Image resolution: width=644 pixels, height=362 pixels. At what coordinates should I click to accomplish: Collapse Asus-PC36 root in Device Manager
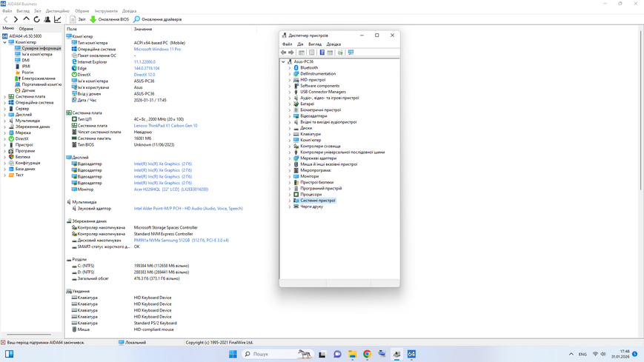click(x=283, y=62)
